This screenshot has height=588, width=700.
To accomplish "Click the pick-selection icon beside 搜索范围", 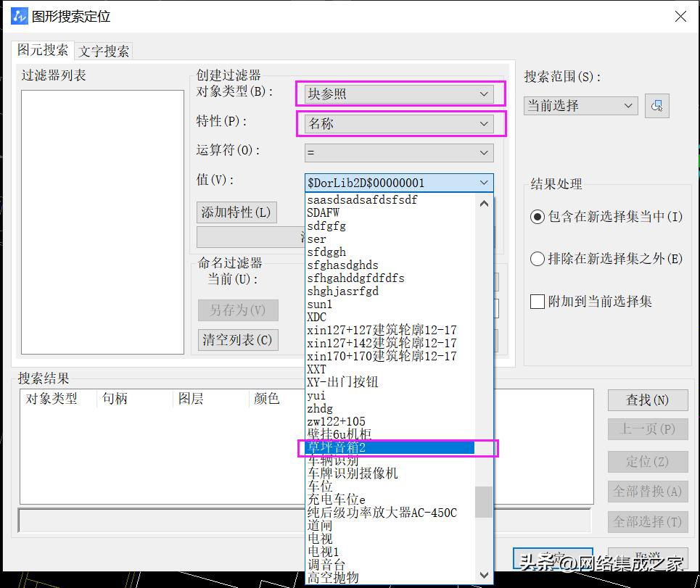I will (656, 106).
